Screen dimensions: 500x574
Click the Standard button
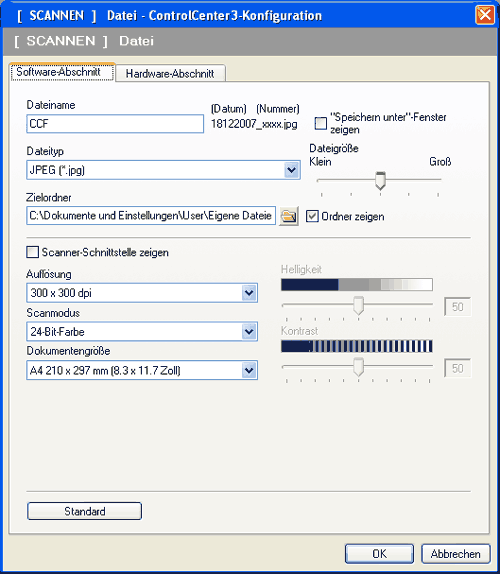click(x=85, y=511)
